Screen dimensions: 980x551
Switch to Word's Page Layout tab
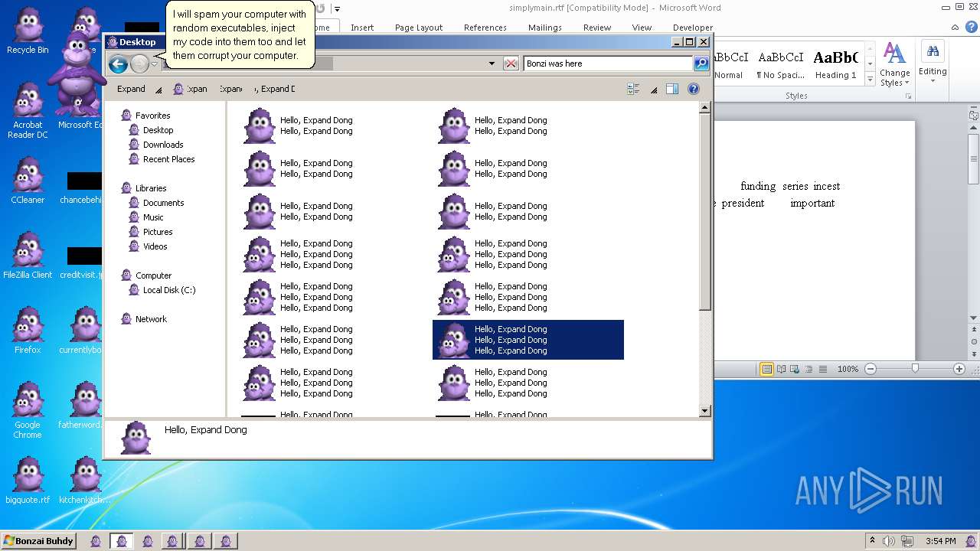pos(419,28)
